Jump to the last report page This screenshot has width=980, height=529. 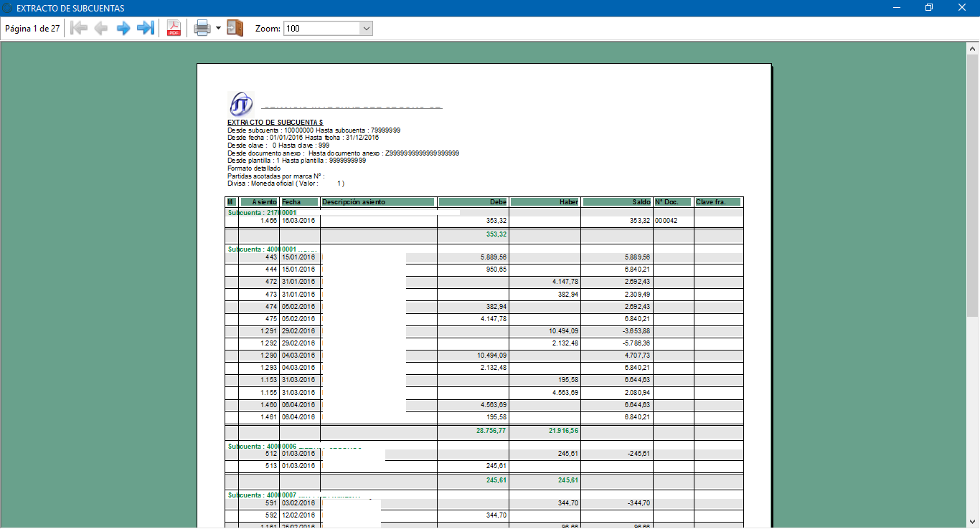tap(146, 28)
